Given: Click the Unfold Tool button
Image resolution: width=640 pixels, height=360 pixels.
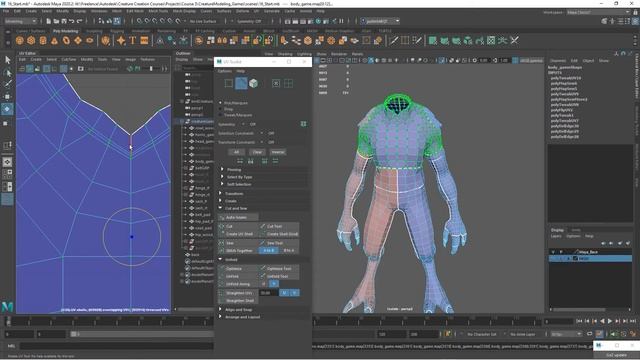Looking at the screenshot, I should [x=279, y=276].
